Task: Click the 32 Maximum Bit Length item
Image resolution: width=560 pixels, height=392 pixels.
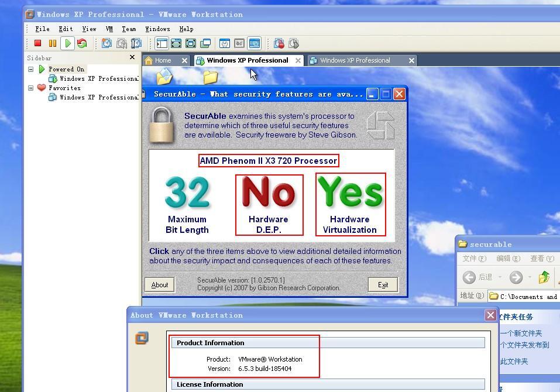Action: pyautogui.click(x=187, y=205)
